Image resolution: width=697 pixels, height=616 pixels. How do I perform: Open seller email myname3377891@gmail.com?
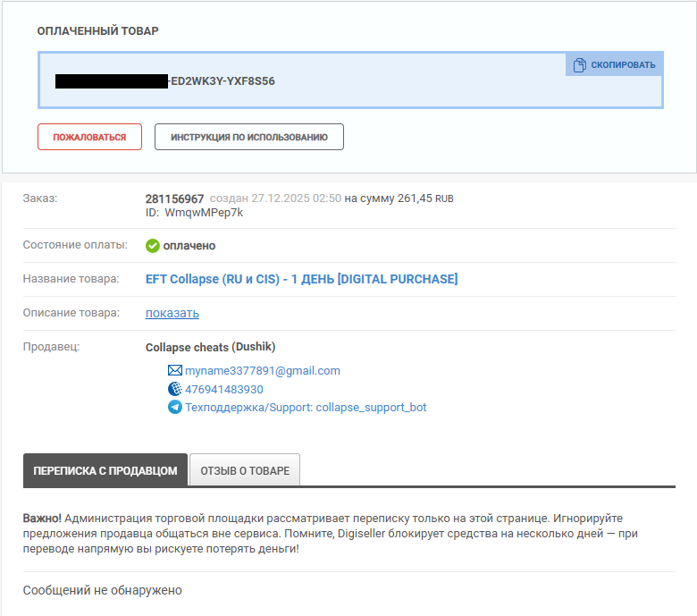pos(262,370)
